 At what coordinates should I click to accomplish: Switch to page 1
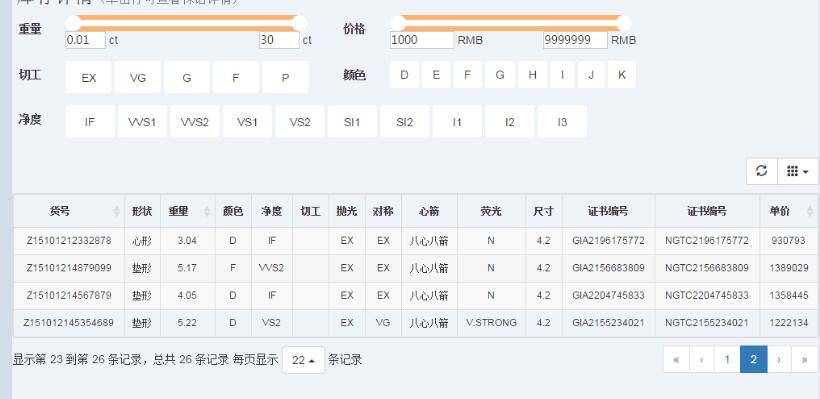tap(727, 359)
